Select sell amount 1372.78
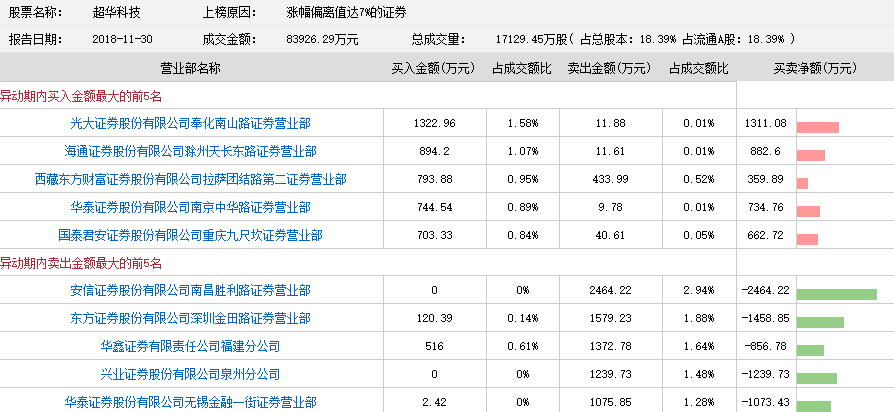 (611, 346)
